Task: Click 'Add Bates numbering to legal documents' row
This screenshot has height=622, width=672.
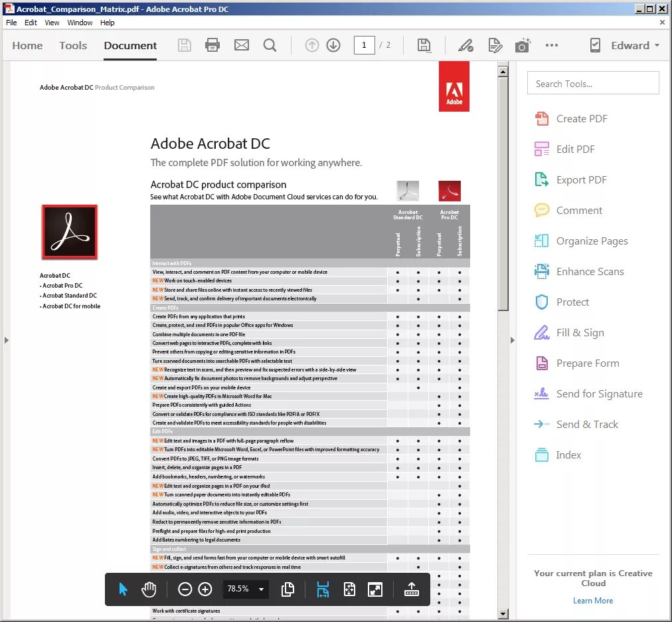Action: coord(310,540)
